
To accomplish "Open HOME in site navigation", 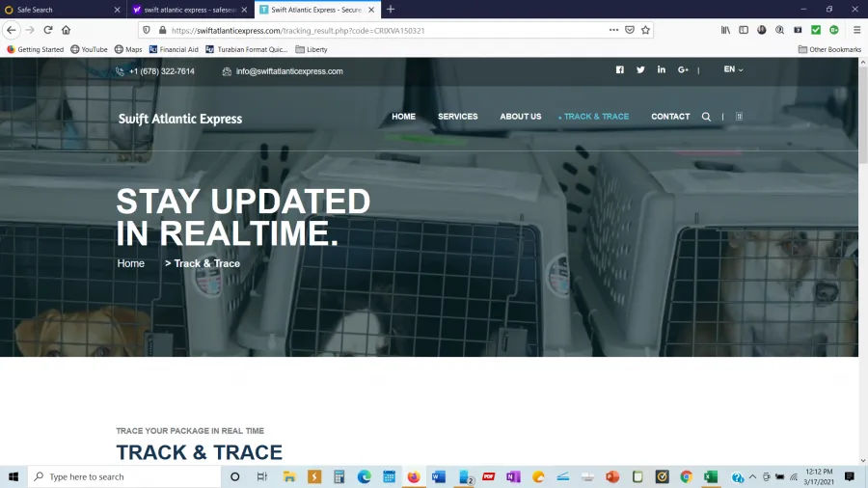I will [403, 116].
